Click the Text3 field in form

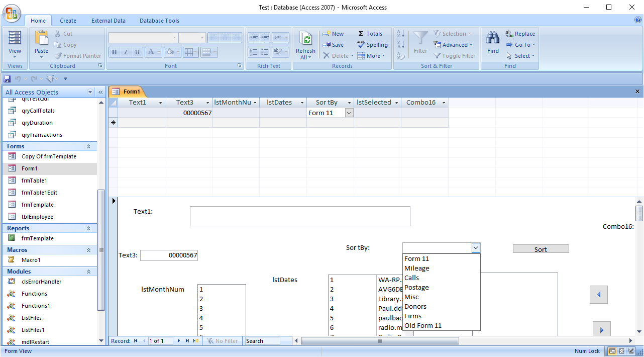(169, 255)
